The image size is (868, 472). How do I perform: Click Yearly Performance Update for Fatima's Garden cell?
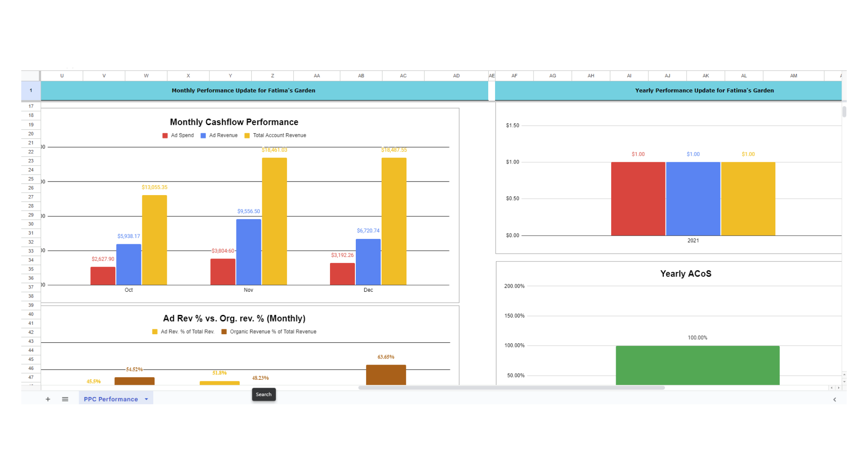[668, 91]
